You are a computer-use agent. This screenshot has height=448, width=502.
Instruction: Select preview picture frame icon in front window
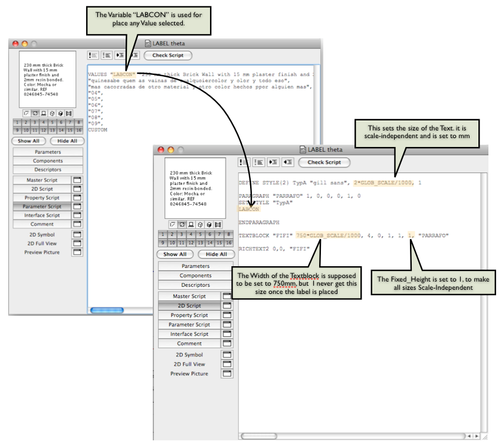(x=218, y=225)
